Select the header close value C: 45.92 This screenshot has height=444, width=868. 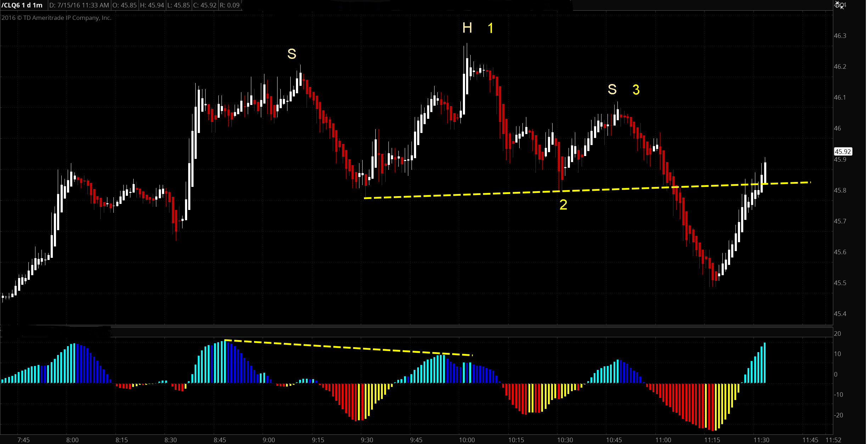tap(205, 5)
